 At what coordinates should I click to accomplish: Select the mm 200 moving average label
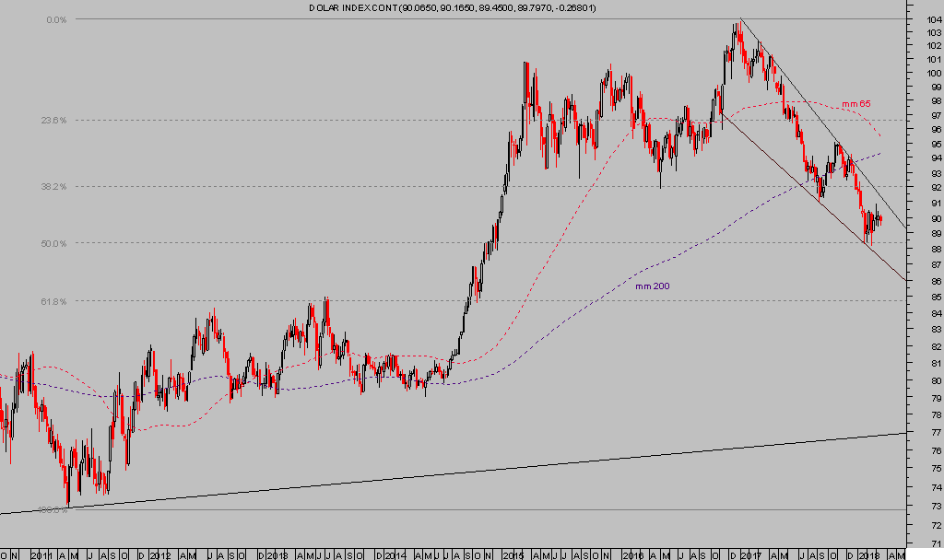652,286
